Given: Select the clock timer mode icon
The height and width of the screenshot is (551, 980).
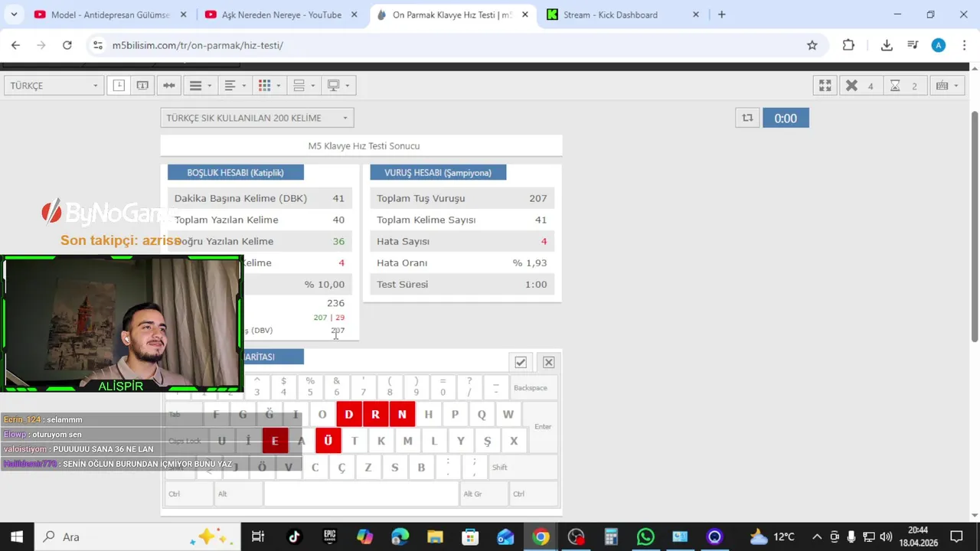Looking at the screenshot, I should click(119, 86).
